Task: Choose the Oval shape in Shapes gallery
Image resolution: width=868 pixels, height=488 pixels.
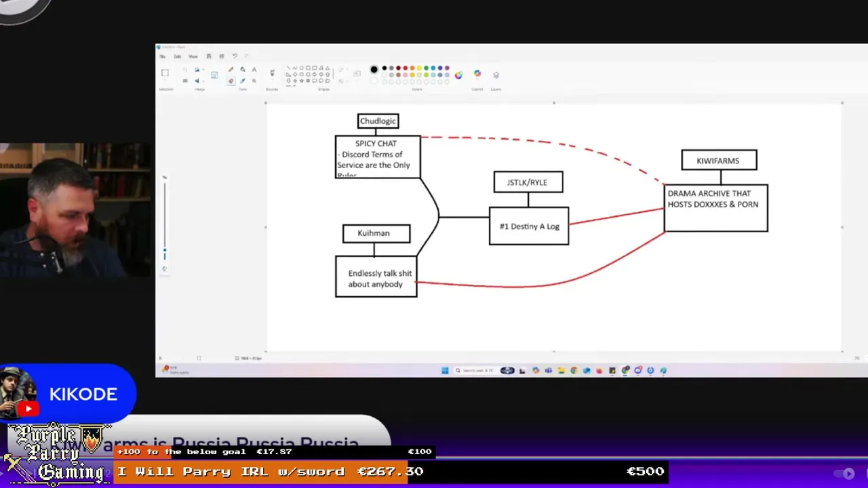Action: 302,68
